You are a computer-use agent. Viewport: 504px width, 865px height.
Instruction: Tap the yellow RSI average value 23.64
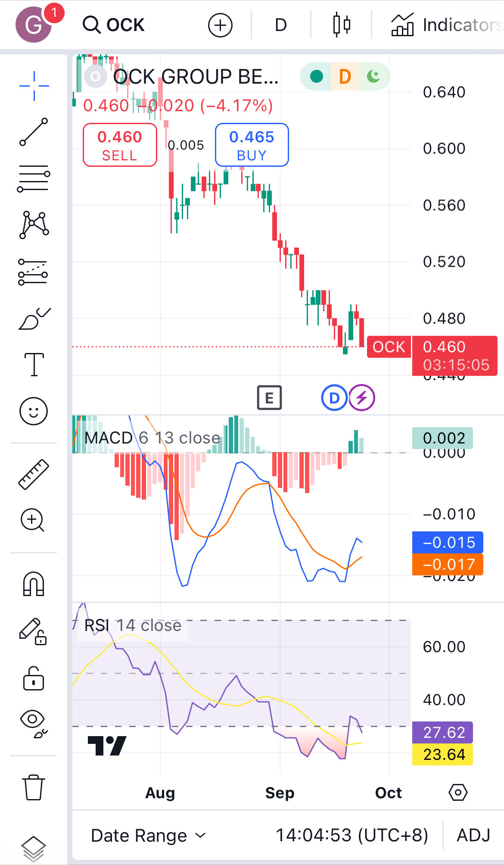coord(442,755)
